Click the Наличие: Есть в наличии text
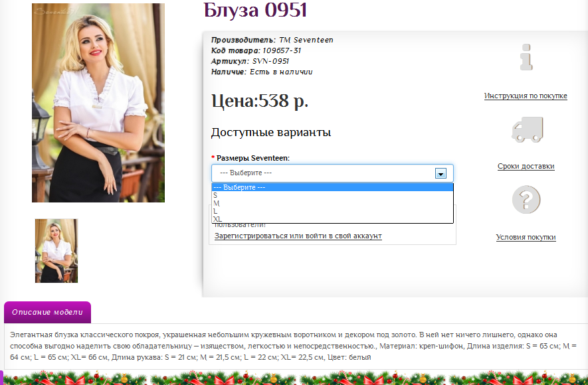 262,72
